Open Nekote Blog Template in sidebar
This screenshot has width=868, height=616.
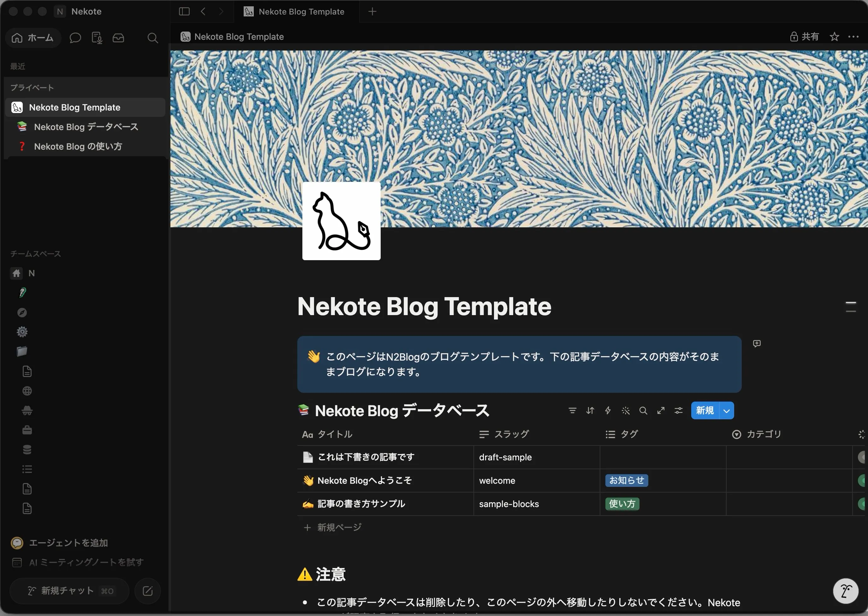86,107
